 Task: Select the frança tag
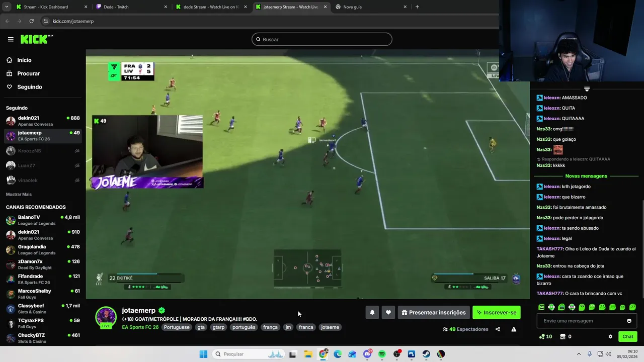click(x=270, y=327)
